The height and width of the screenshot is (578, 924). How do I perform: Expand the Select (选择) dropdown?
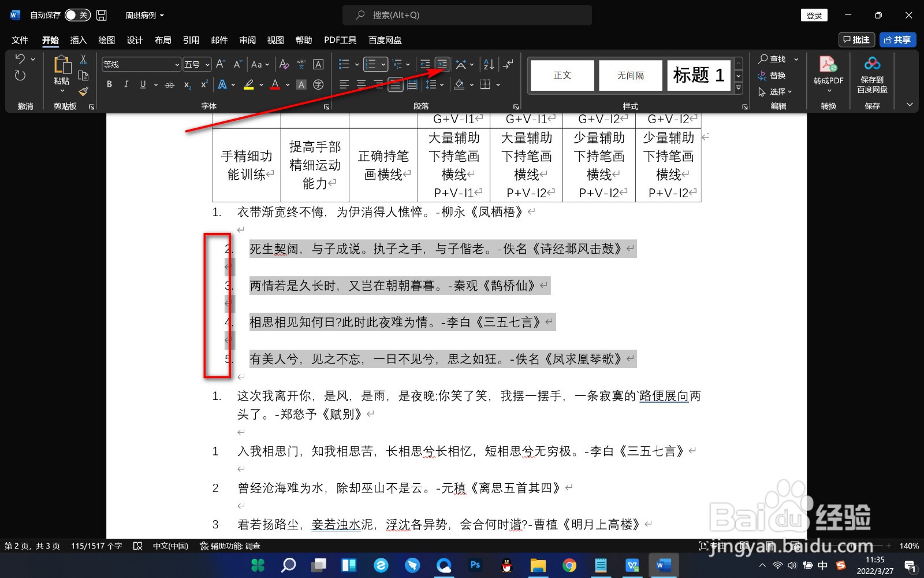point(775,91)
